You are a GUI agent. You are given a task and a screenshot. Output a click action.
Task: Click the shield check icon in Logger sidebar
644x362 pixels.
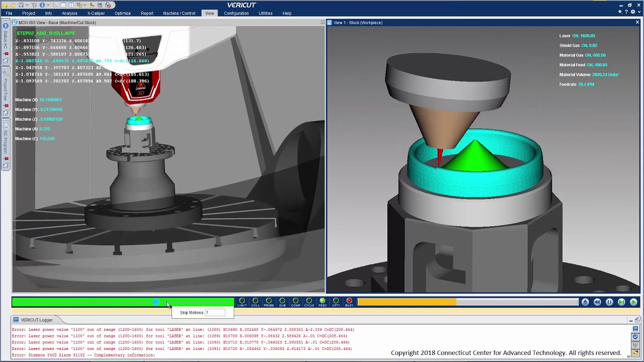tap(635, 337)
